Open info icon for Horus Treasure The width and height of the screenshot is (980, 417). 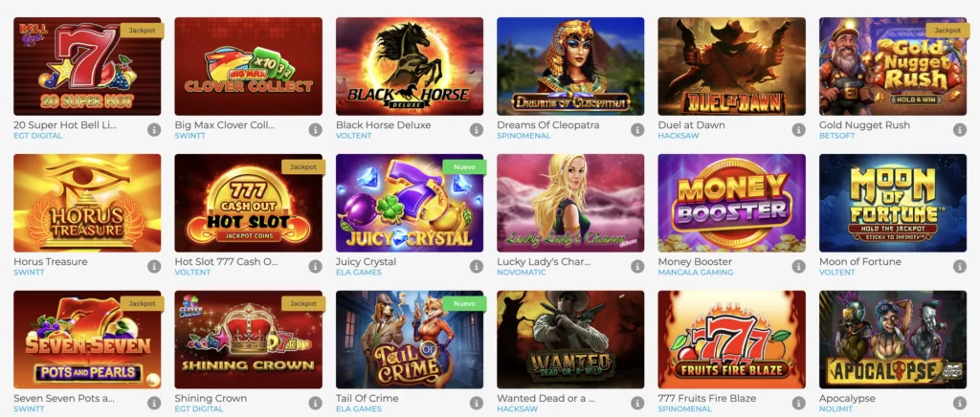click(x=154, y=267)
